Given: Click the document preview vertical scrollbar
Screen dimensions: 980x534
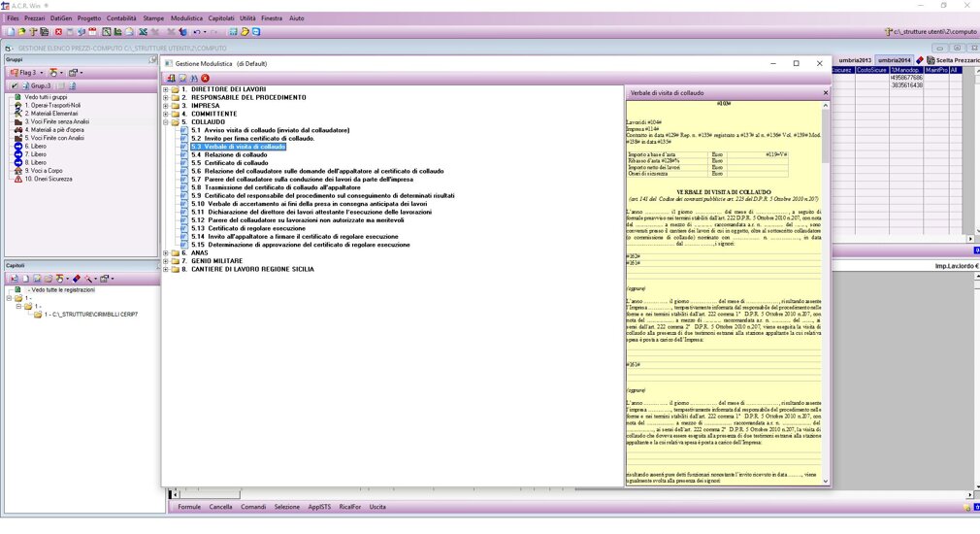Looking at the screenshot, I should click(826, 291).
